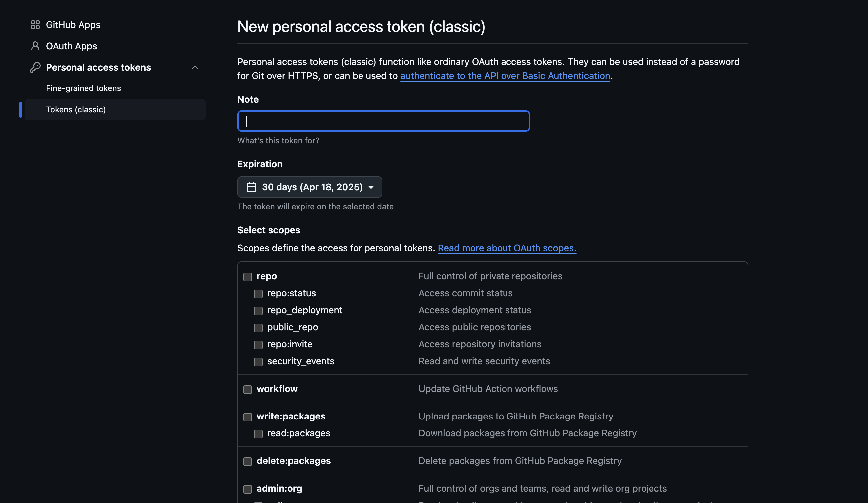Check the workflow scope checkbox

click(248, 389)
